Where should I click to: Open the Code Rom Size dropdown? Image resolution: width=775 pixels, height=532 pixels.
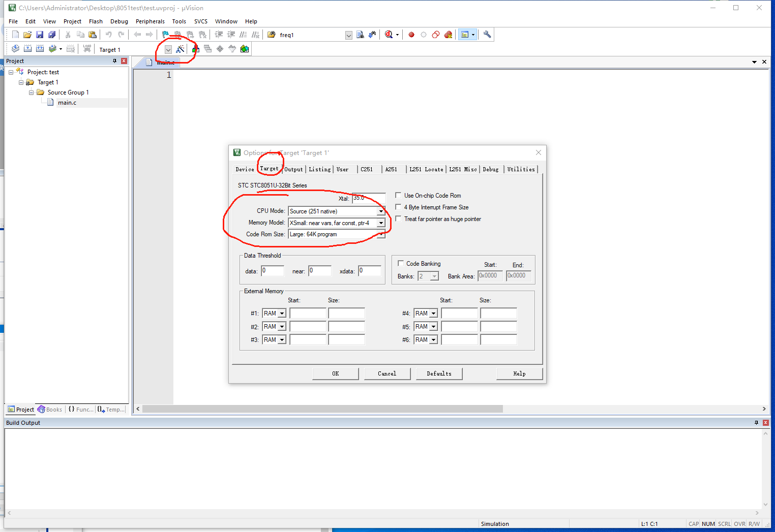[381, 234]
